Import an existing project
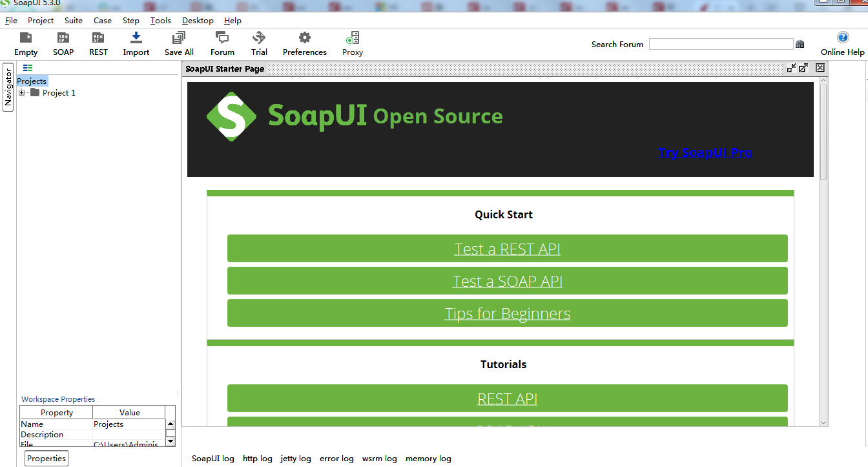 point(136,44)
